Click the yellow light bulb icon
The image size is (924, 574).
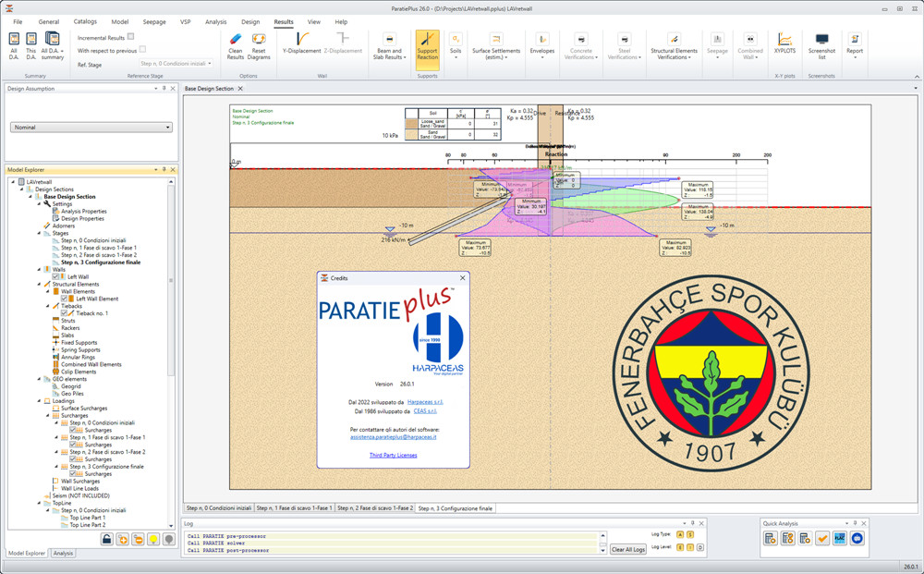click(x=153, y=539)
